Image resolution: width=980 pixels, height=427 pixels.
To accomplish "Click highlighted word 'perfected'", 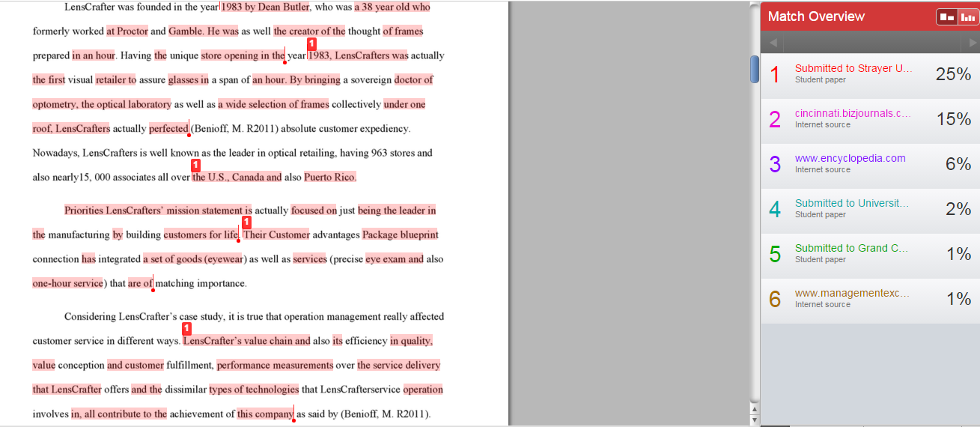I will click(x=168, y=128).
